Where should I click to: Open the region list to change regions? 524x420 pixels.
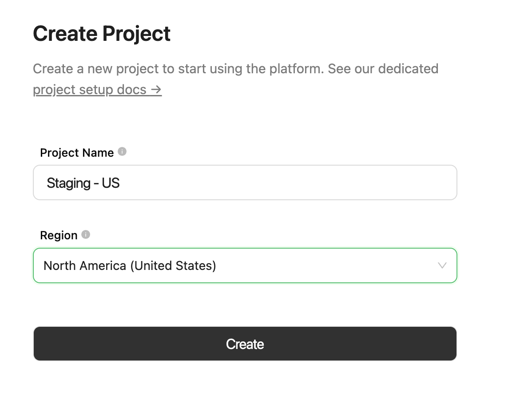[245, 265]
